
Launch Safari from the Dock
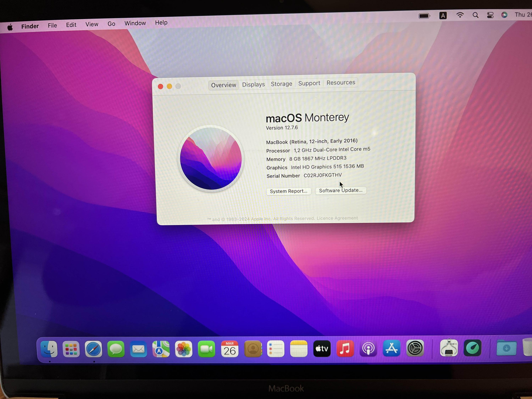tap(93, 349)
